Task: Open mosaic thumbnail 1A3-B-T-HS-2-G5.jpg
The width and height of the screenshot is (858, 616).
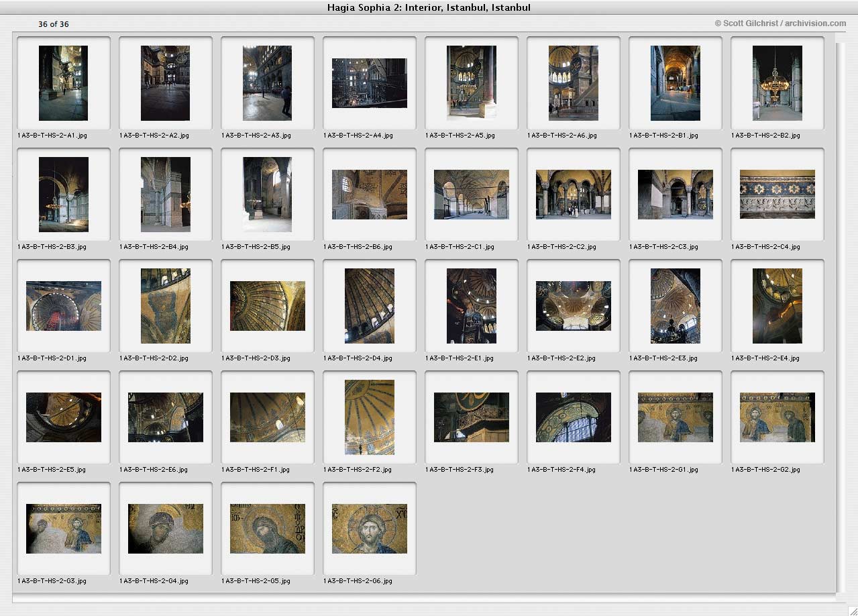Action: 268,529
